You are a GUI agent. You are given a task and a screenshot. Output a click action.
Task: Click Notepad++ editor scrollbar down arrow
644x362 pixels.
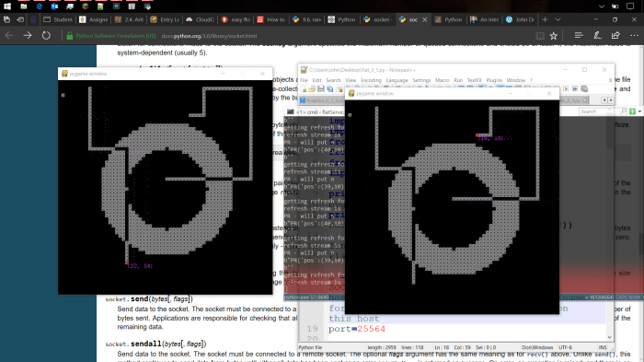pyautogui.click(x=609, y=337)
